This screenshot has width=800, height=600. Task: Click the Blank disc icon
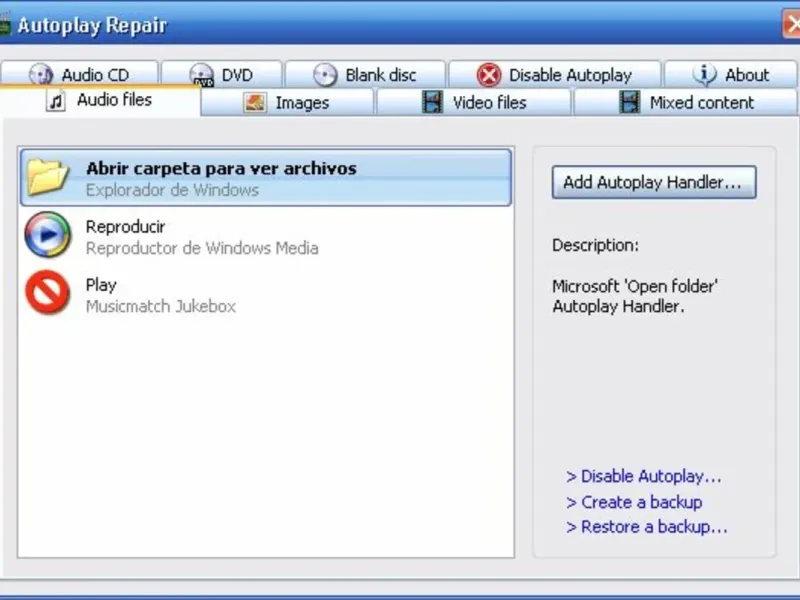pyautogui.click(x=325, y=75)
